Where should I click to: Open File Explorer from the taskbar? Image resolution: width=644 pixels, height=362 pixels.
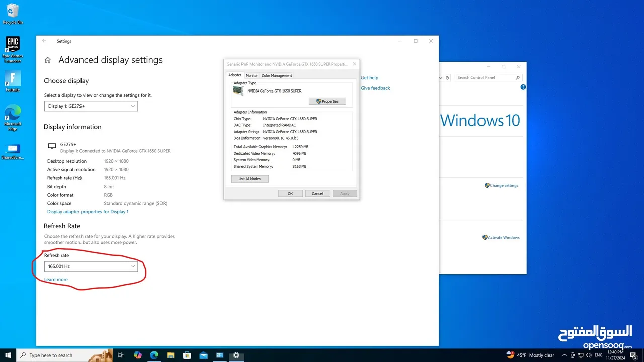coord(171,355)
